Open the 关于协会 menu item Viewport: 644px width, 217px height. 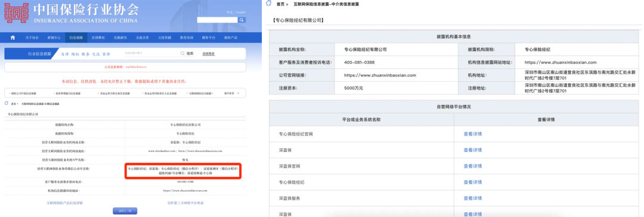coord(32,38)
